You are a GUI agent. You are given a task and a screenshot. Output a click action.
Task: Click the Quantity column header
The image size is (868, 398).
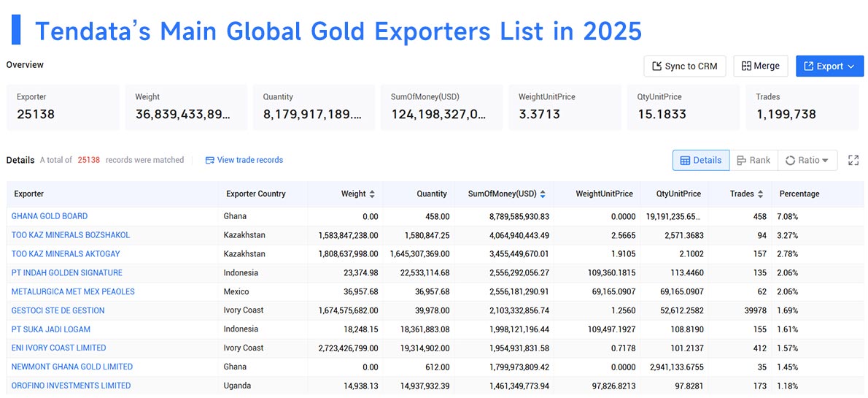tap(432, 194)
